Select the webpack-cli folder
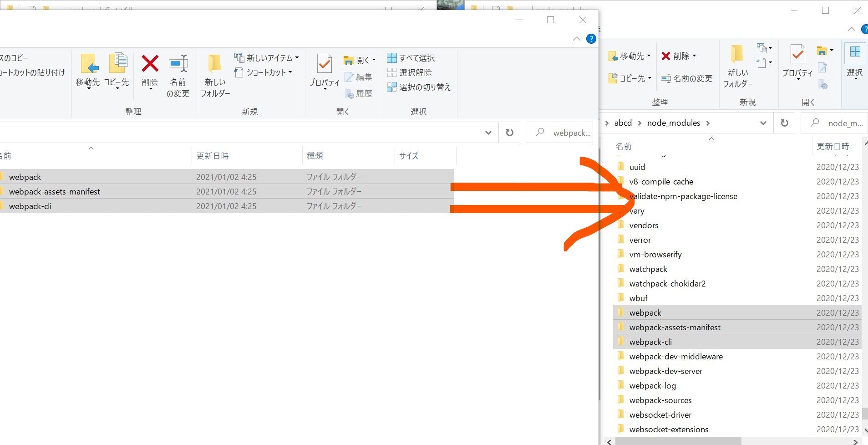This screenshot has height=445, width=868. coord(30,206)
